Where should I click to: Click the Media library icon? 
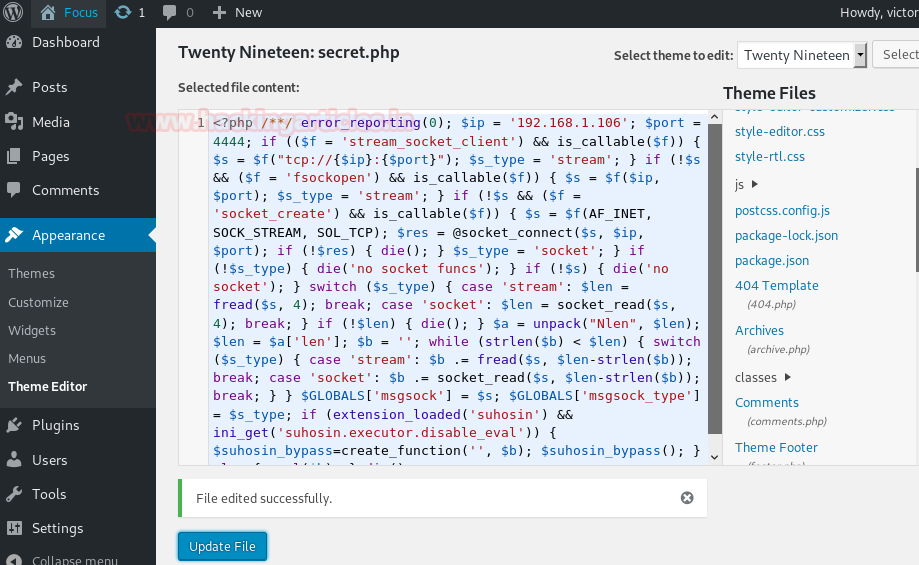[x=14, y=122]
